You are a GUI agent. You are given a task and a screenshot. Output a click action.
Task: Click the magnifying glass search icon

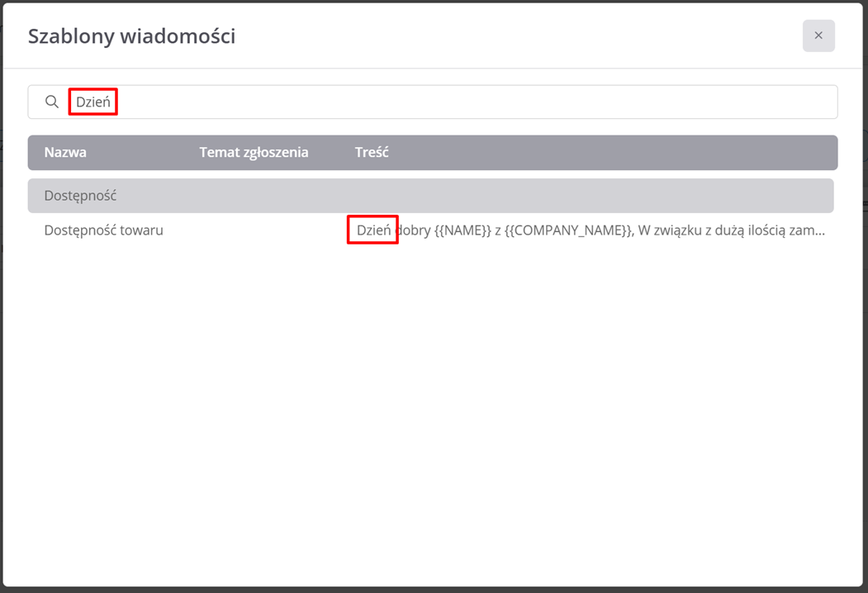coord(52,102)
